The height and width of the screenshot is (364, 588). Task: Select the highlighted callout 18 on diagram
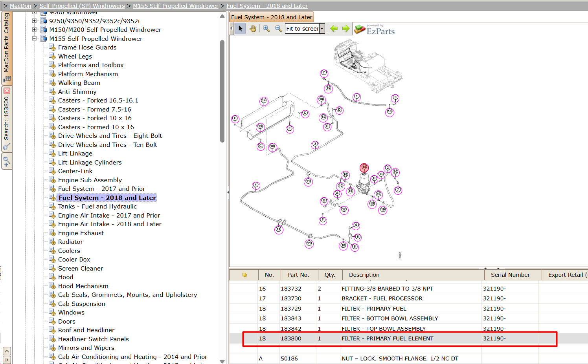coord(364,168)
